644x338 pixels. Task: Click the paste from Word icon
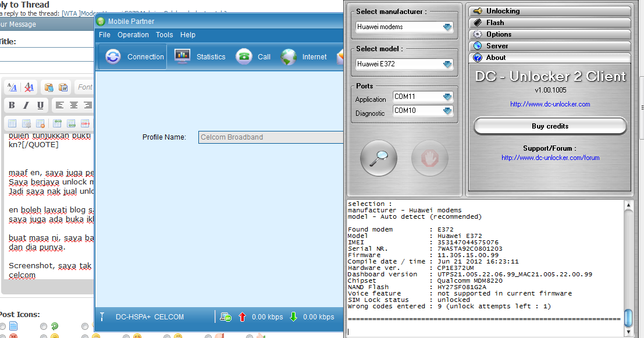coord(63,87)
